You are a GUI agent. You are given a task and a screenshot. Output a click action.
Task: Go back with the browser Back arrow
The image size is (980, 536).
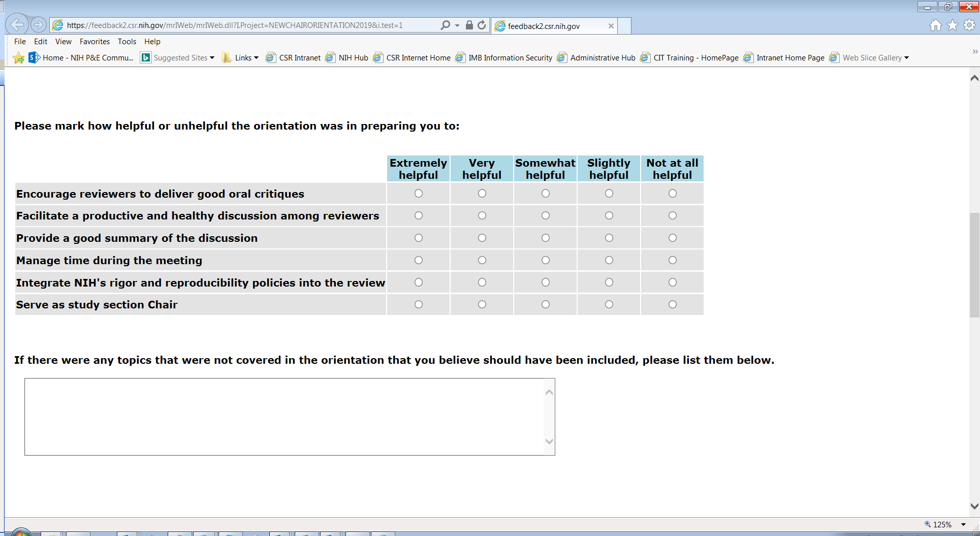point(17,24)
